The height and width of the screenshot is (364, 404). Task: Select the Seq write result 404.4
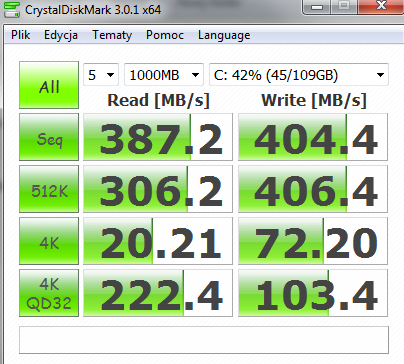click(313, 137)
